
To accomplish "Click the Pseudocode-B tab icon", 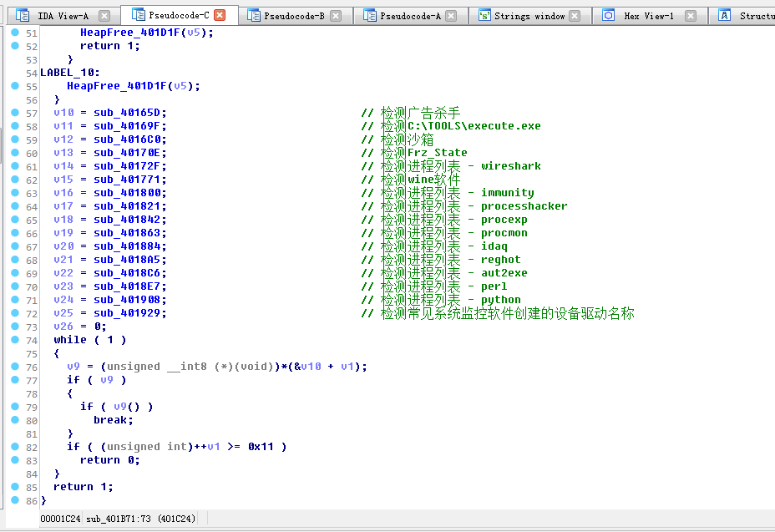I will point(254,16).
